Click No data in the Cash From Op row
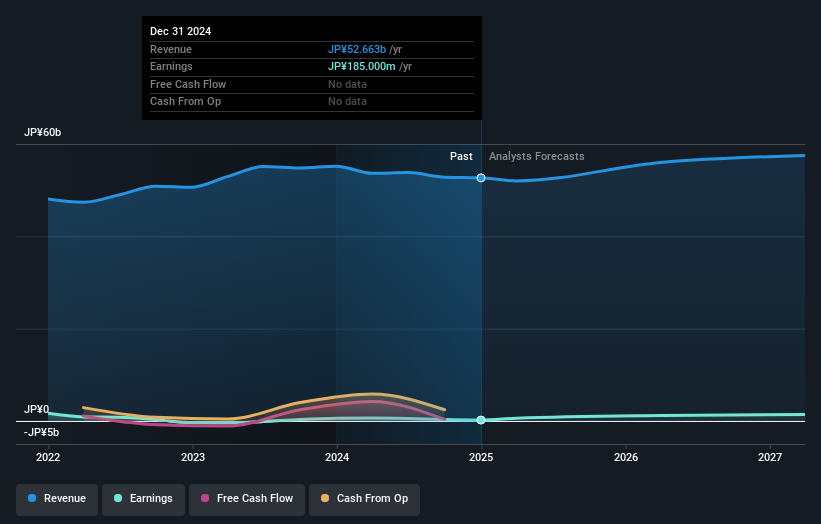This screenshot has width=821, height=524. 347,102
